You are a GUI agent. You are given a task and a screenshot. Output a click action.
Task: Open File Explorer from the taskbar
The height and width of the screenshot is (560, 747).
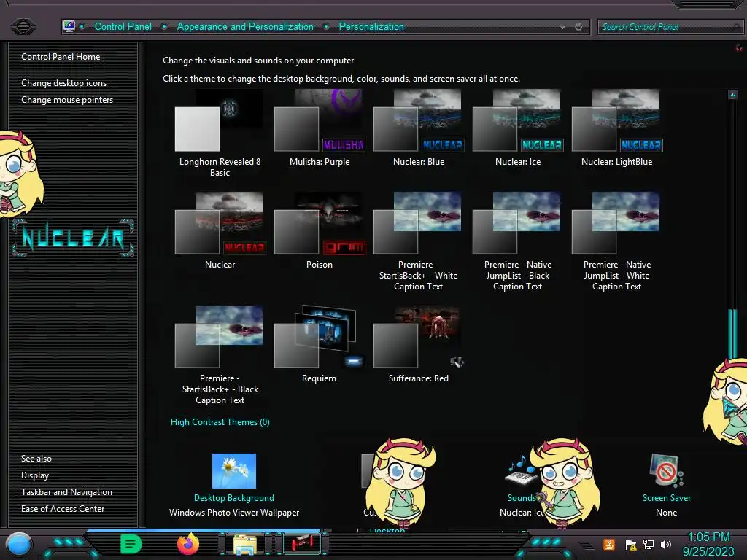pos(245,544)
